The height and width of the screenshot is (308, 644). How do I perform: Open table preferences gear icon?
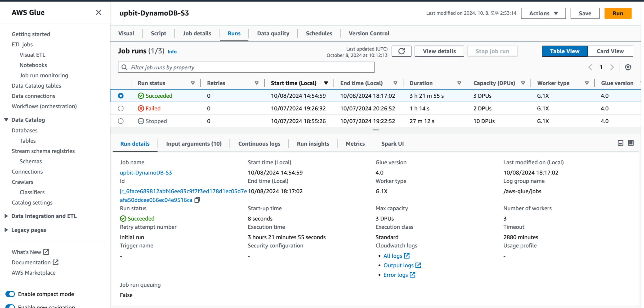tap(628, 67)
